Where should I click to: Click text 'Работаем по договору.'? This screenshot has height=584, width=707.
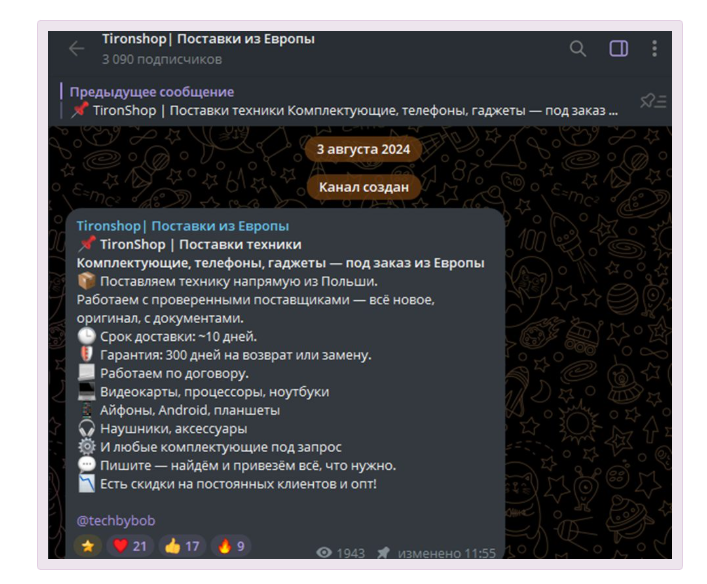coord(174,373)
